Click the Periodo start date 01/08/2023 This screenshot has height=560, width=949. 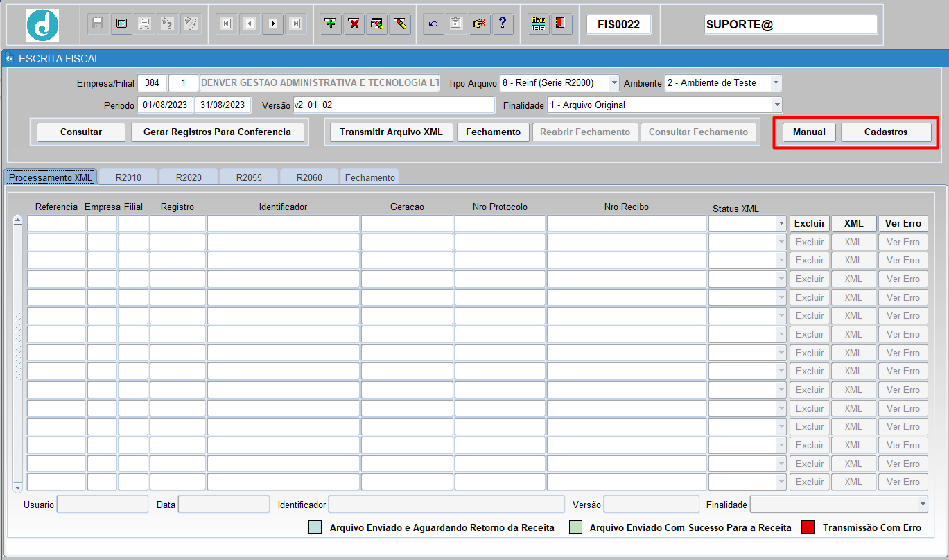(x=165, y=105)
